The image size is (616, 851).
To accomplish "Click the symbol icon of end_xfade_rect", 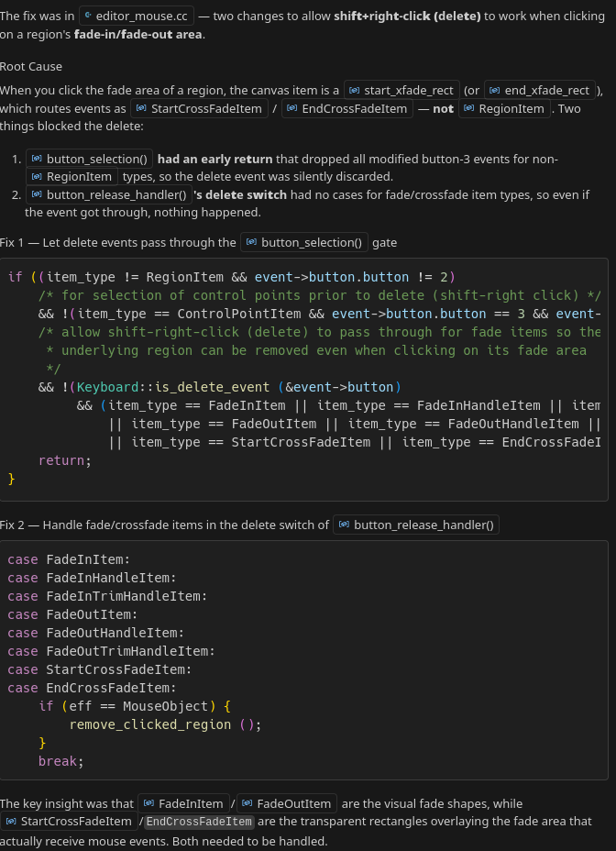I will pos(495,90).
